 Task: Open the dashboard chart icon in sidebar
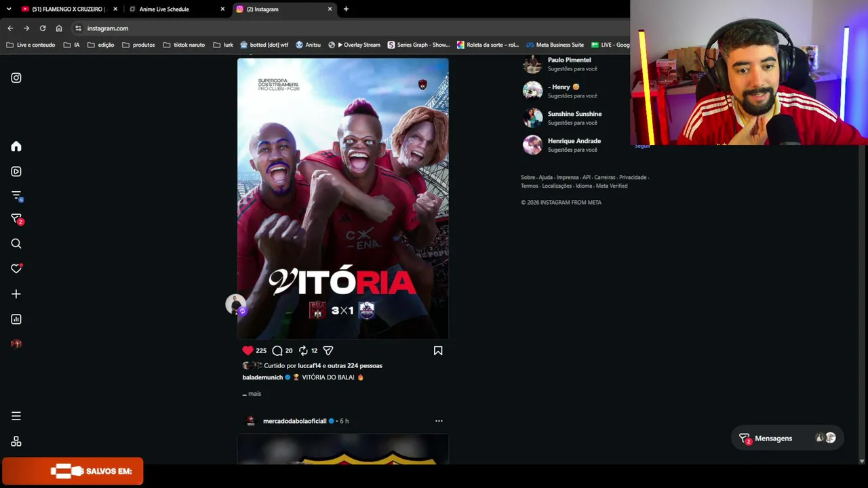coord(16,319)
